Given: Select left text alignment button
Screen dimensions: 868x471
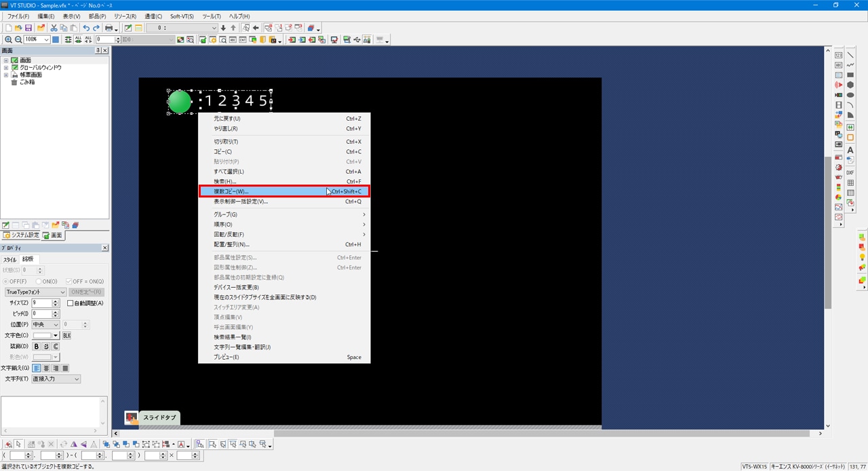Looking at the screenshot, I should (x=37, y=369).
